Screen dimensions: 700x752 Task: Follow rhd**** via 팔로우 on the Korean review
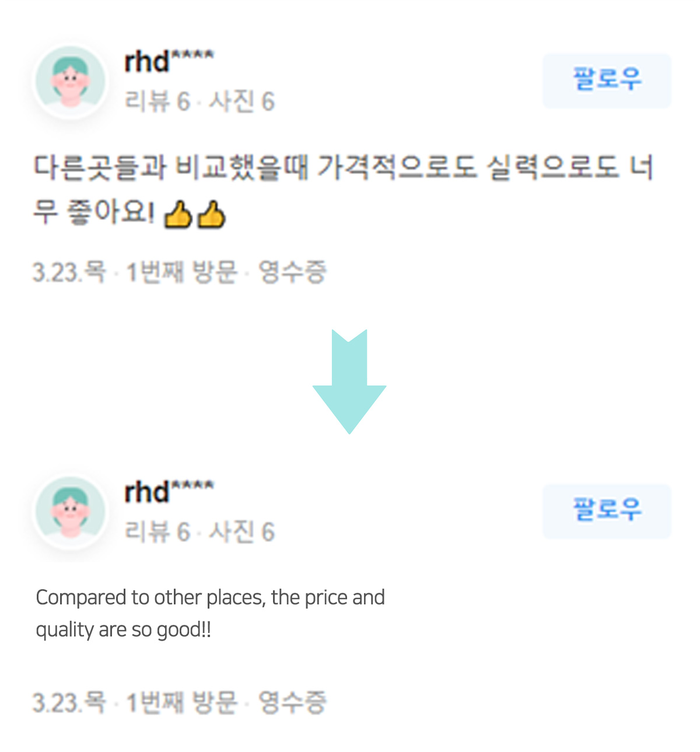[x=607, y=81]
